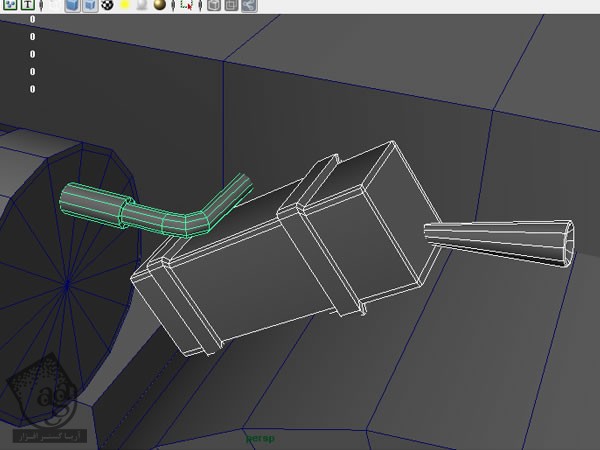Screen dimensions: 600x450
Task: Click the shadows icon beside the yellow light
Action: (x=140, y=5)
